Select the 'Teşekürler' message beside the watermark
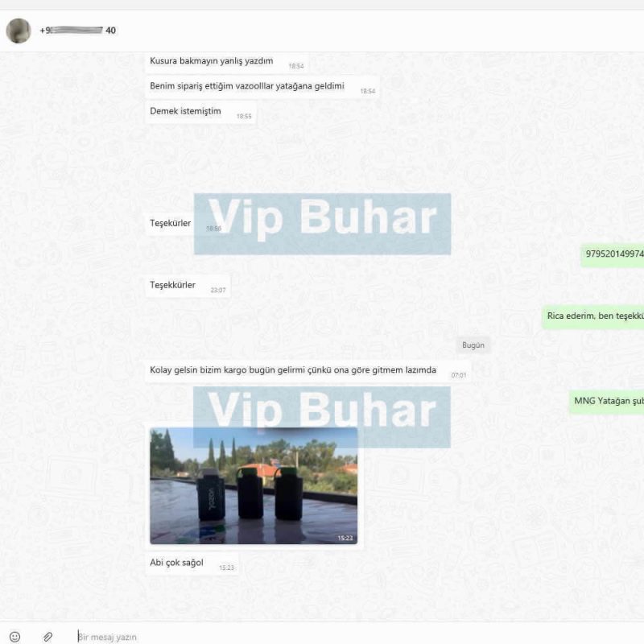The width and height of the screenshot is (644, 644). tap(170, 224)
